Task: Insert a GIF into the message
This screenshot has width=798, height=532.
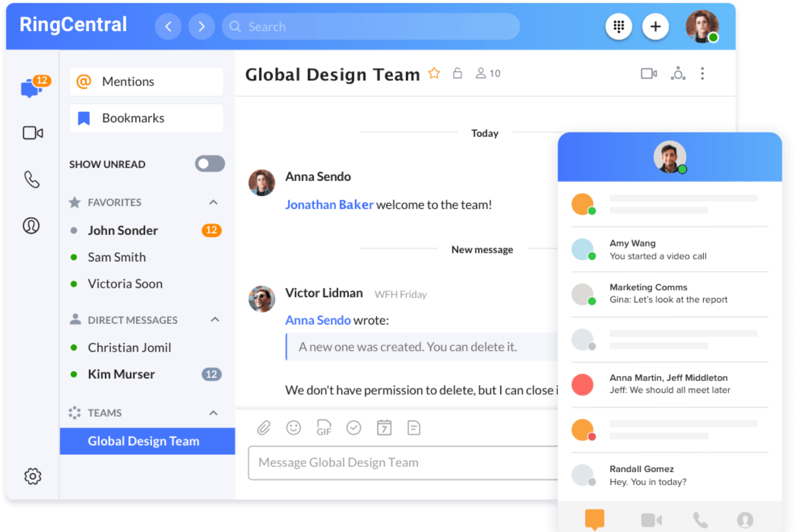Action: click(324, 427)
